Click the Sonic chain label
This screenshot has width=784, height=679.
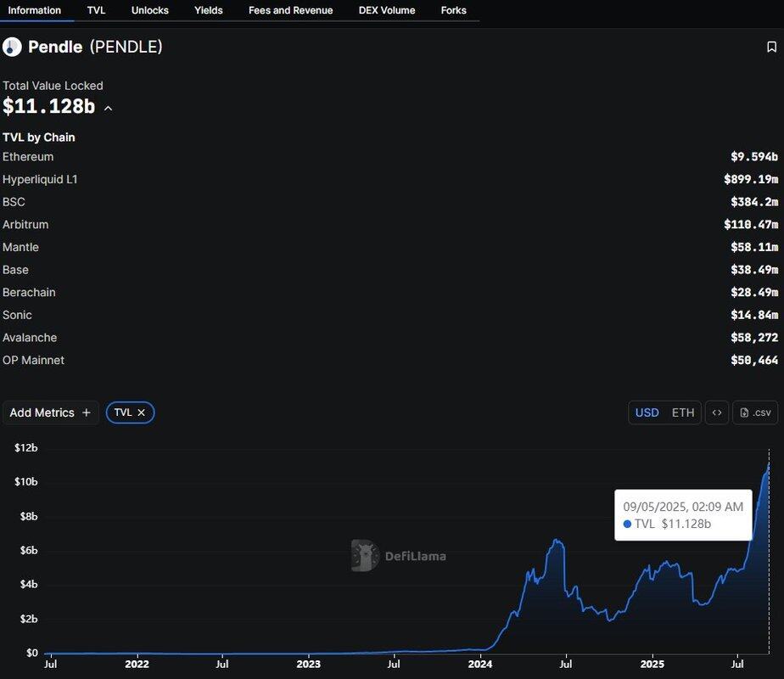tap(17, 315)
